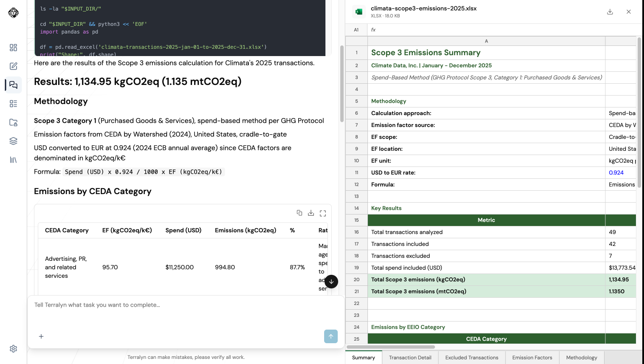The width and height of the screenshot is (644, 364).
Task: Click the chat pane vertical scrollbar
Action: (342, 84)
